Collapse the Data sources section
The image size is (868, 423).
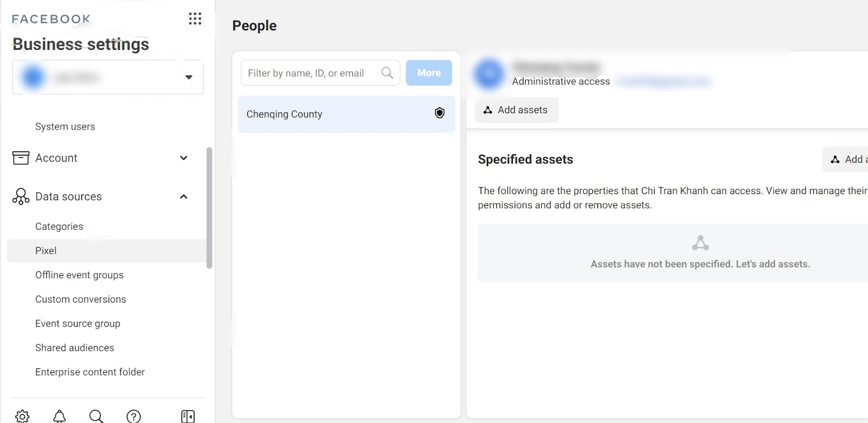(183, 196)
